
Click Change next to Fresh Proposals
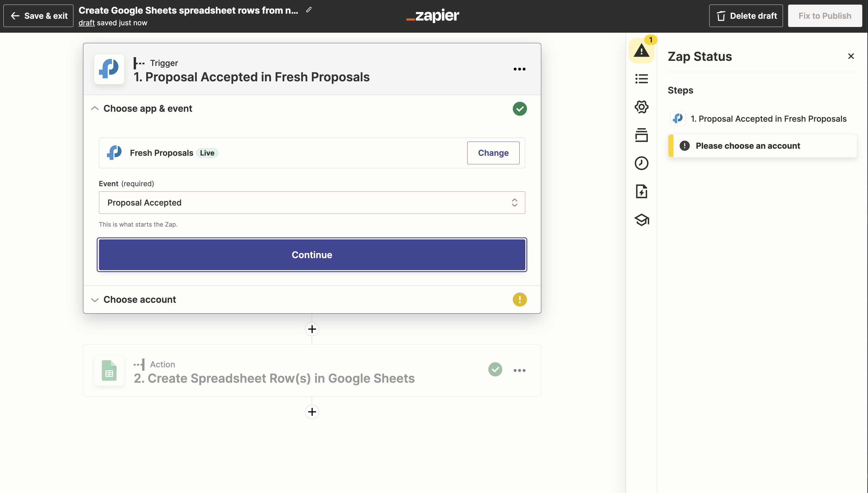(493, 153)
